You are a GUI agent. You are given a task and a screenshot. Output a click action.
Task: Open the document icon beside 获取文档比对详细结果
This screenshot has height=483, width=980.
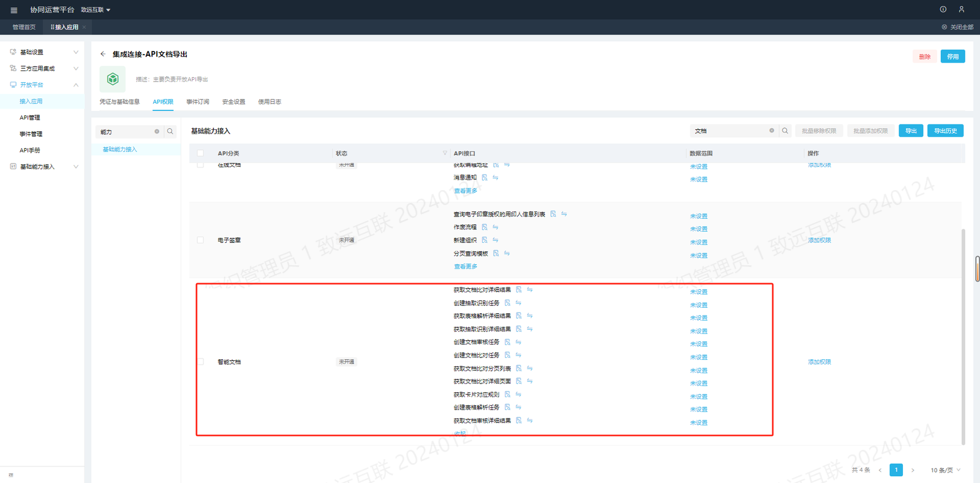click(519, 289)
